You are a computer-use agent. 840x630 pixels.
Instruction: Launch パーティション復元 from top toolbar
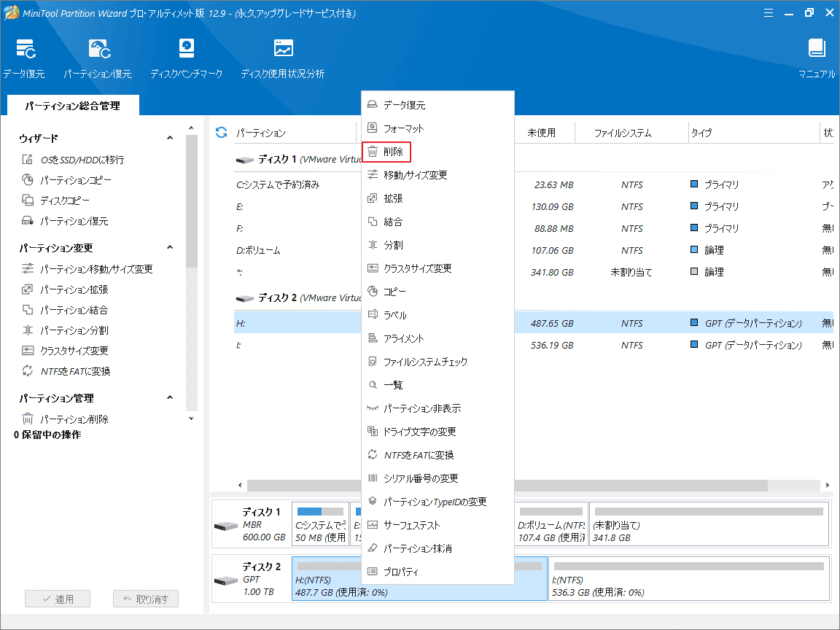[x=98, y=59]
